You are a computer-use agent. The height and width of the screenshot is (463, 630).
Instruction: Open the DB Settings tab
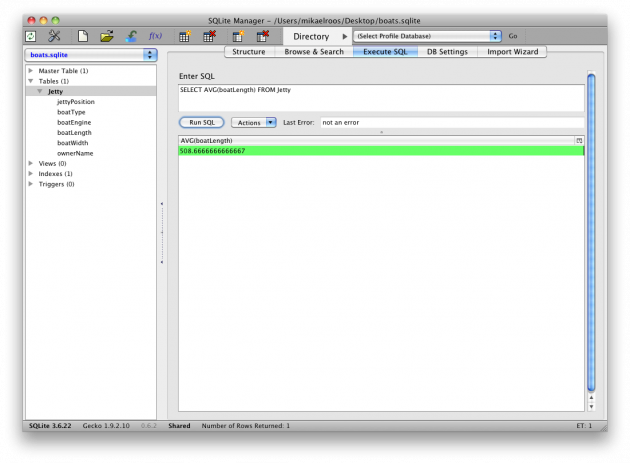pos(447,52)
